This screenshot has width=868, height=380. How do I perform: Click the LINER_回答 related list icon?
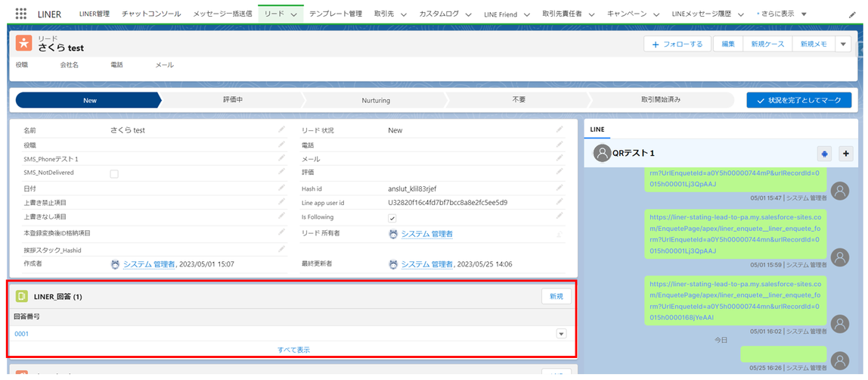tap(22, 297)
